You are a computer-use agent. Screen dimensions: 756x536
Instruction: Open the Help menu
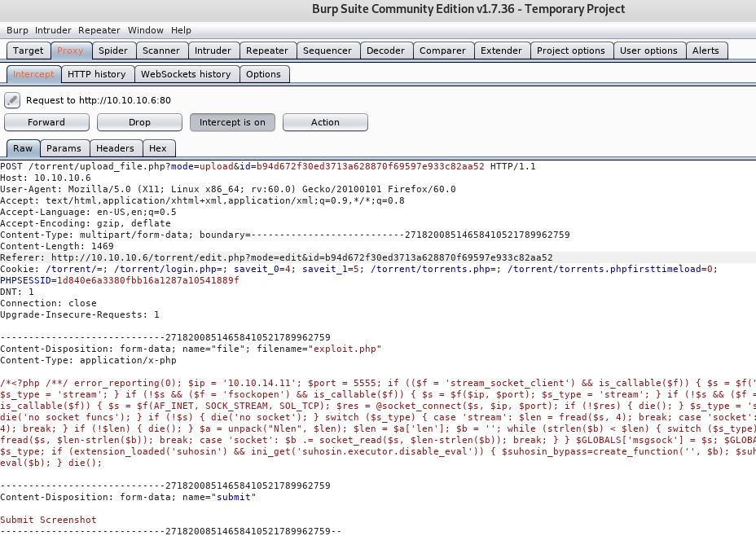182,30
